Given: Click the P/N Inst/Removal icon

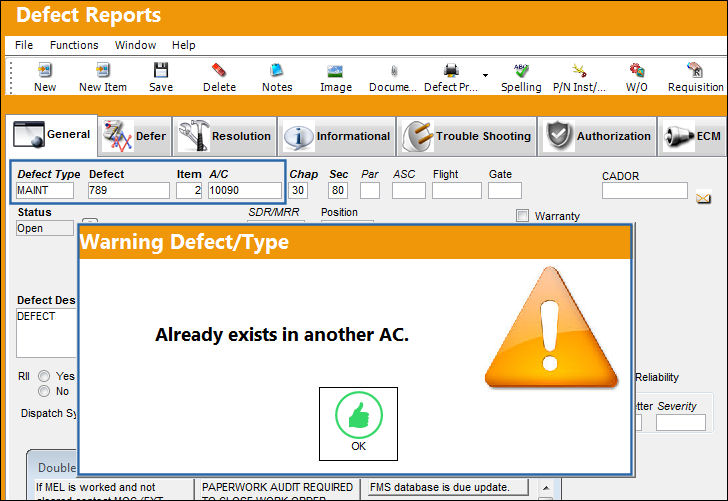Looking at the screenshot, I should [579, 71].
